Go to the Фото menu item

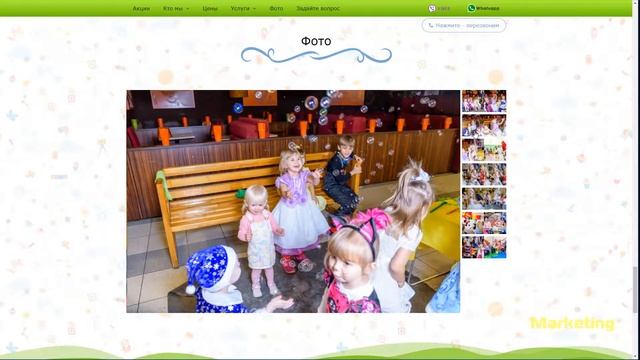276,9
